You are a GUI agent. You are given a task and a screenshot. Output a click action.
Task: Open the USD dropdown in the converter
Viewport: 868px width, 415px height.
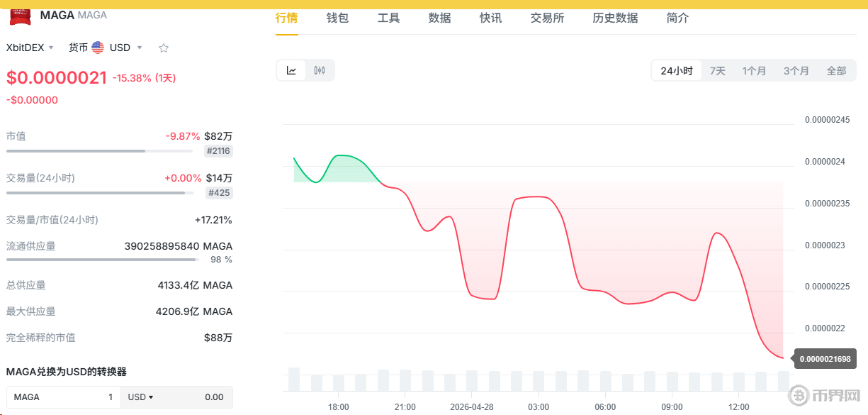coord(141,397)
